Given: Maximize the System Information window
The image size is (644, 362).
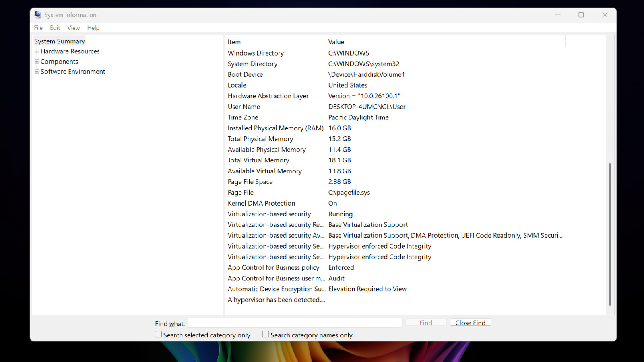Looking at the screenshot, I should click(581, 15).
